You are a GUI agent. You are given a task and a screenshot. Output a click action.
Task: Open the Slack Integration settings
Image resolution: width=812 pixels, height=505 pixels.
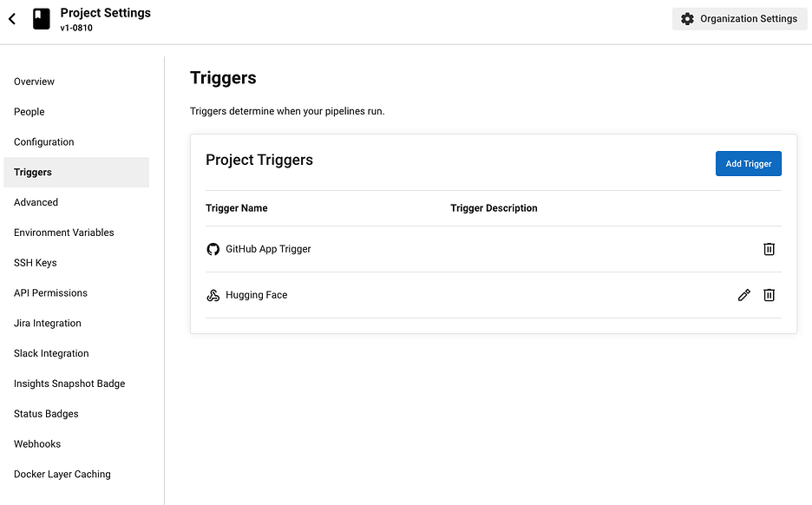(x=51, y=353)
